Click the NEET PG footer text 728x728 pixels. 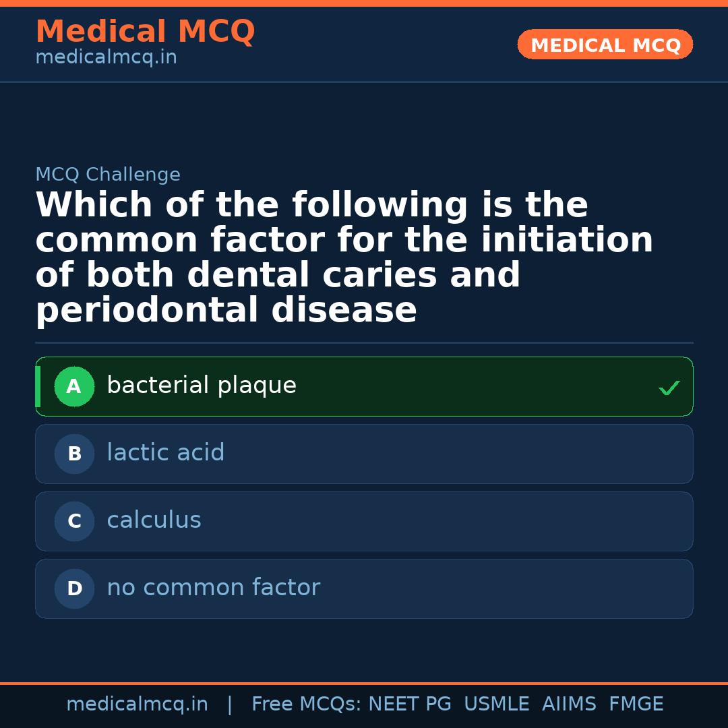(410, 704)
